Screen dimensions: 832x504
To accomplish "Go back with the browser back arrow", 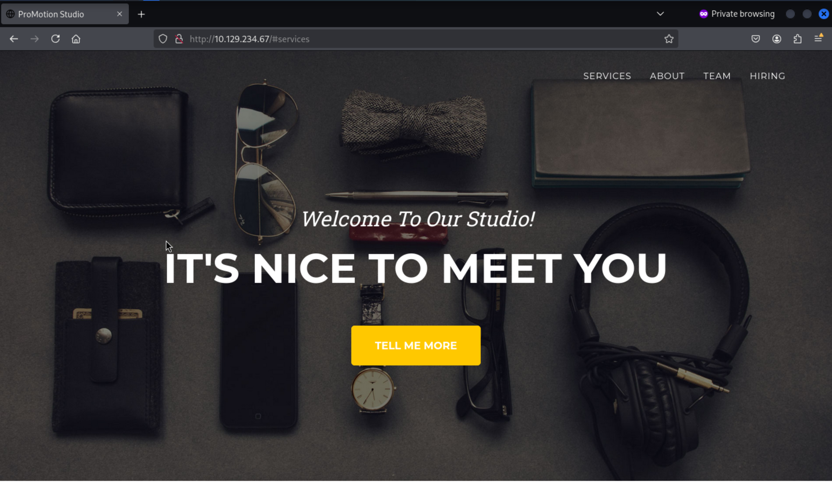I will pos(14,39).
